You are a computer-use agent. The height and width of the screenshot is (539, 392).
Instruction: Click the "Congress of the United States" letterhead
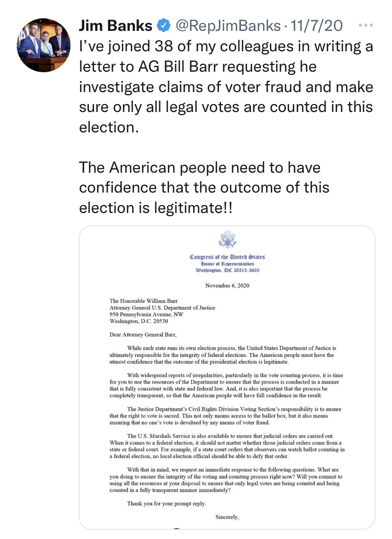(227, 257)
